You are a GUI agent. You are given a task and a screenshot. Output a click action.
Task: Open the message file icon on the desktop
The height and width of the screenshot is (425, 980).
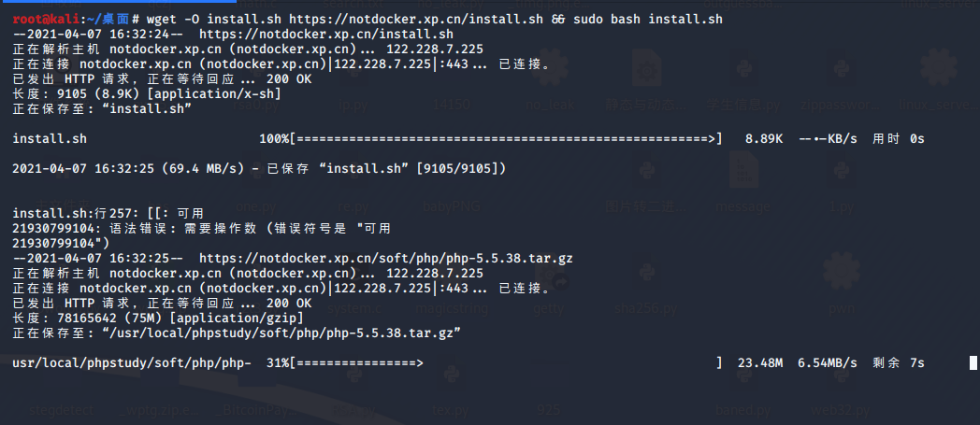pyautogui.click(x=742, y=172)
